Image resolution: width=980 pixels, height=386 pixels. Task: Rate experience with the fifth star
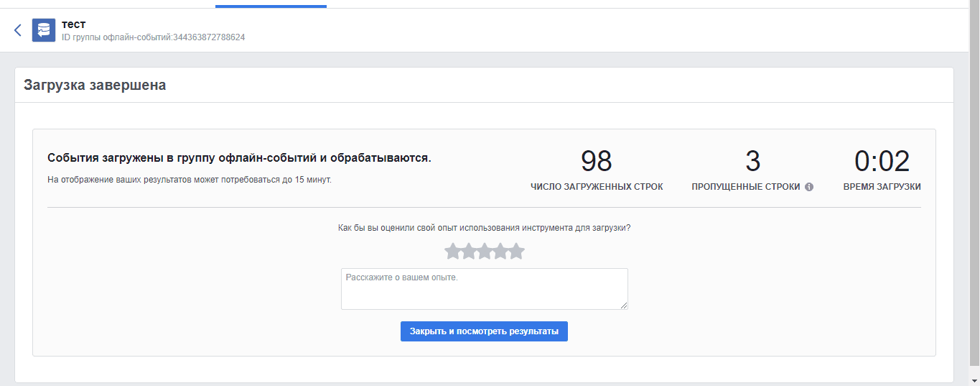click(x=517, y=251)
